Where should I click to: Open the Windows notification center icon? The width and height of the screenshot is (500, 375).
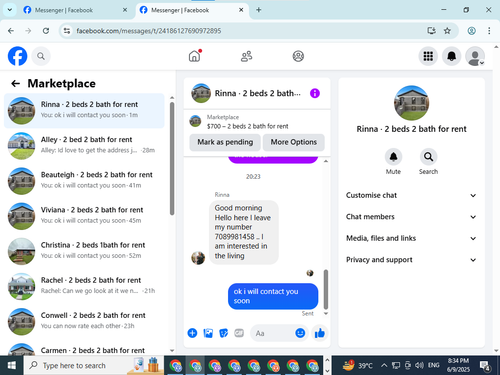485,366
